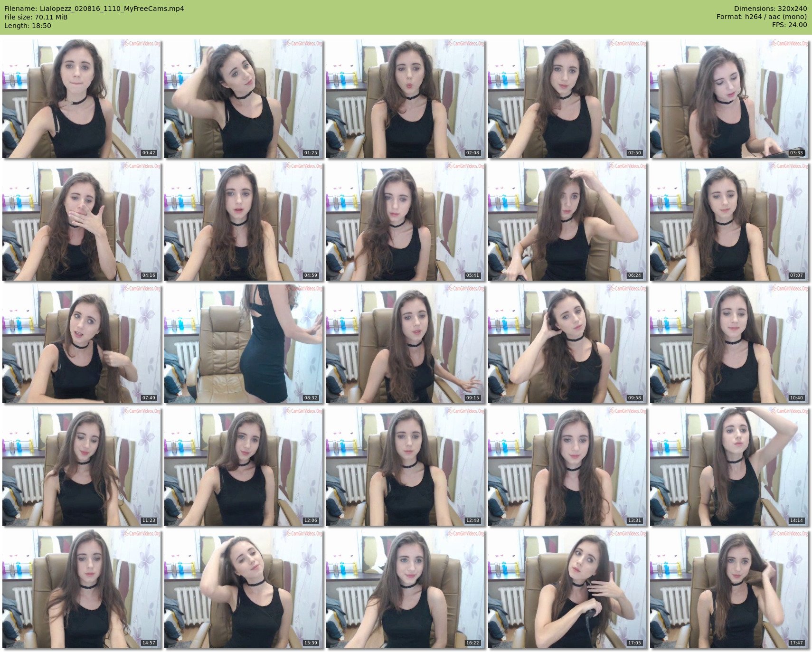Viewport: 812px width, 652px height.
Task: Click the filename text in the header
Action: coord(94,9)
